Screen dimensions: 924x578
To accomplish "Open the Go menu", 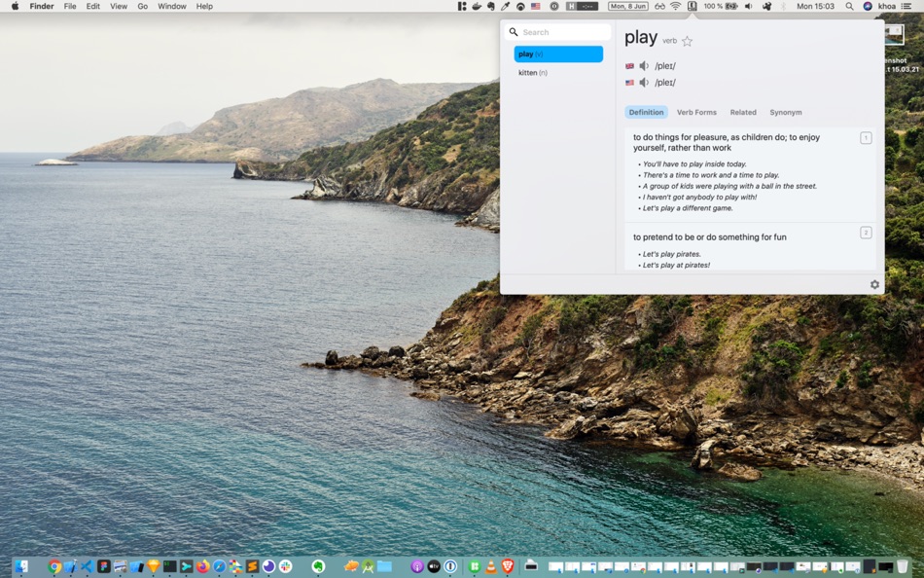I will click(x=143, y=6).
